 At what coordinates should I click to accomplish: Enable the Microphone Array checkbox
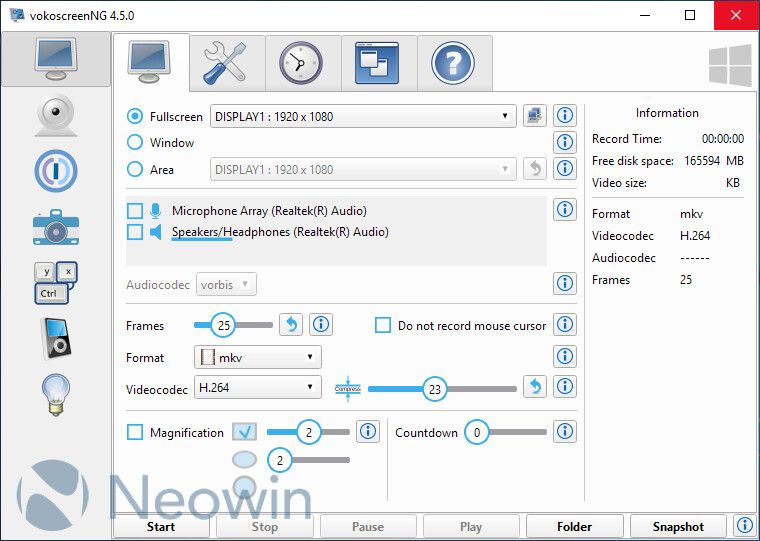135,211
